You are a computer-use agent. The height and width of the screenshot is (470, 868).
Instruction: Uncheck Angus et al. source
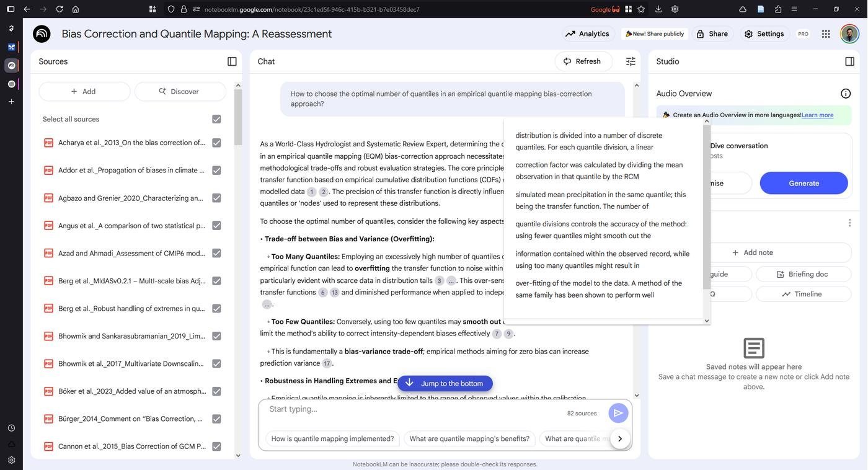tap(216, 226)
